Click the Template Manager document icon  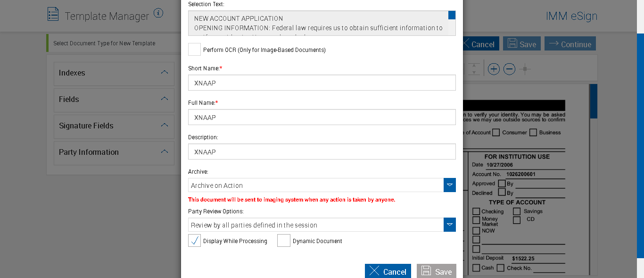point(53,14)
